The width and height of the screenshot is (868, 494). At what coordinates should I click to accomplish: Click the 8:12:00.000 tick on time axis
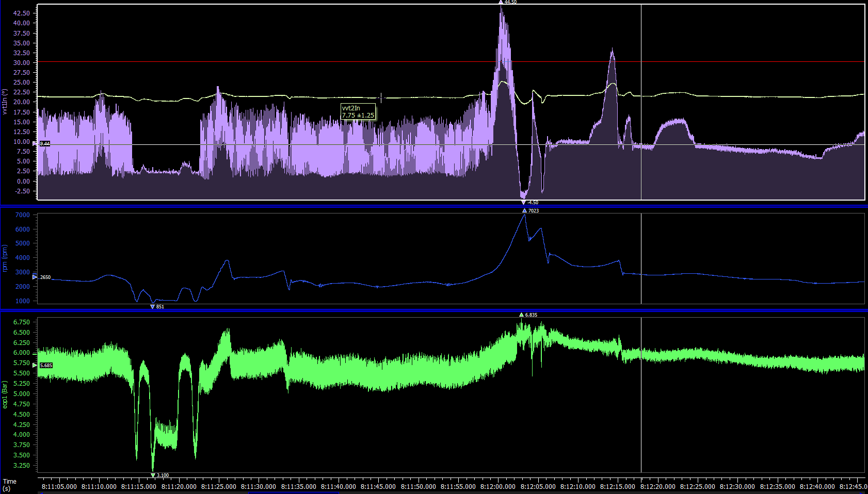[497, 486]
